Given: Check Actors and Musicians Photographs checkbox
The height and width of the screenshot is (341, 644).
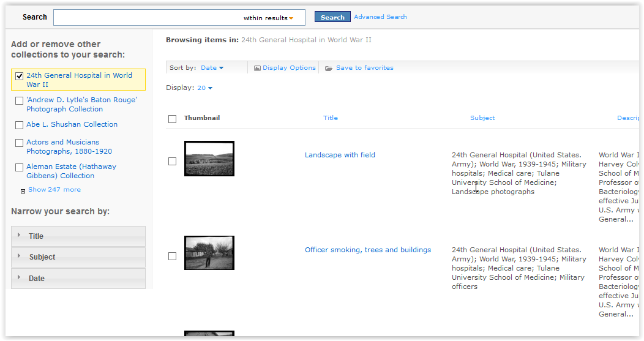Looking at the screenshot, I should point(20,143).
